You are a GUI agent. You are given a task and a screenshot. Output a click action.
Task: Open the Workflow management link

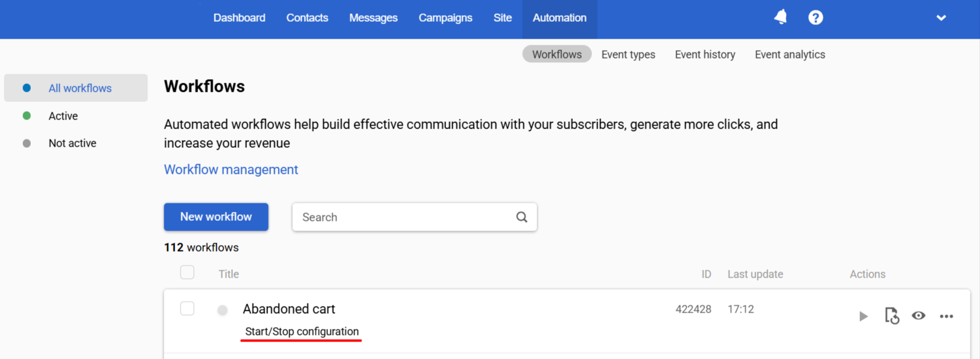click(231, 170)
